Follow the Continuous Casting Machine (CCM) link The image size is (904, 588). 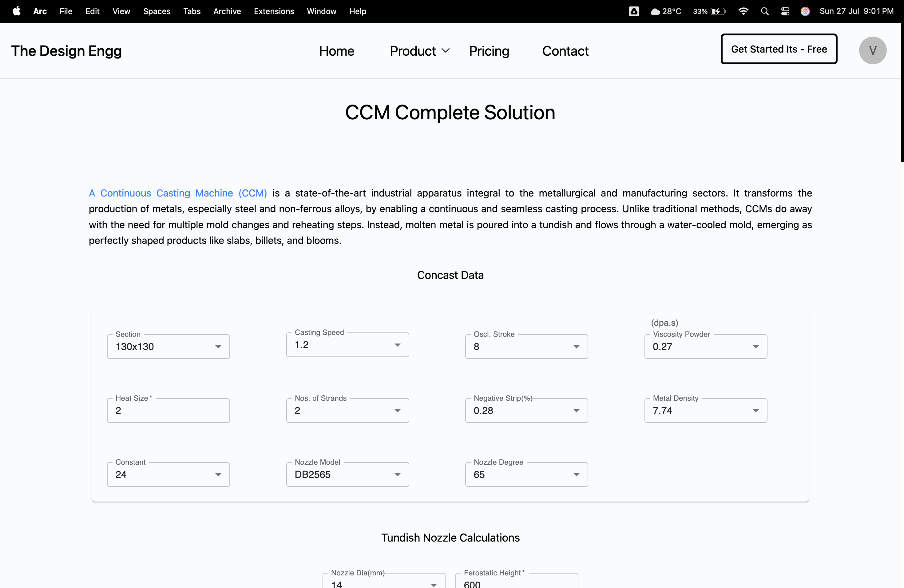[178, 193]
